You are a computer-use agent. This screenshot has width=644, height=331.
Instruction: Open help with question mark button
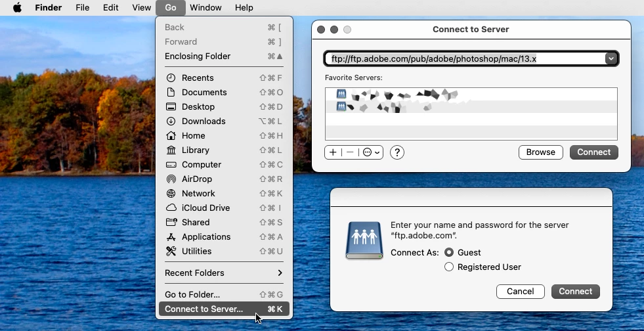point(397,152)
